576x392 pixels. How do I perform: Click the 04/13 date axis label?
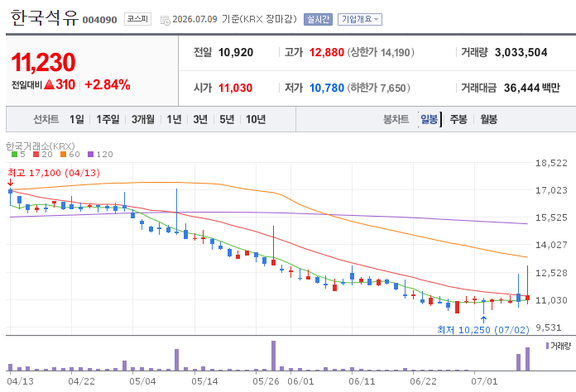[20, 382]
